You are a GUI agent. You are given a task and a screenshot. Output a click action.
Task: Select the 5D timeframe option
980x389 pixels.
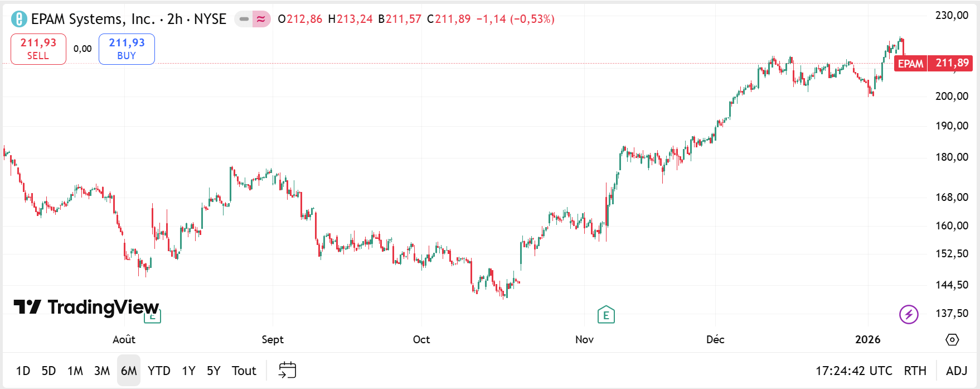[x=49, y=370]
